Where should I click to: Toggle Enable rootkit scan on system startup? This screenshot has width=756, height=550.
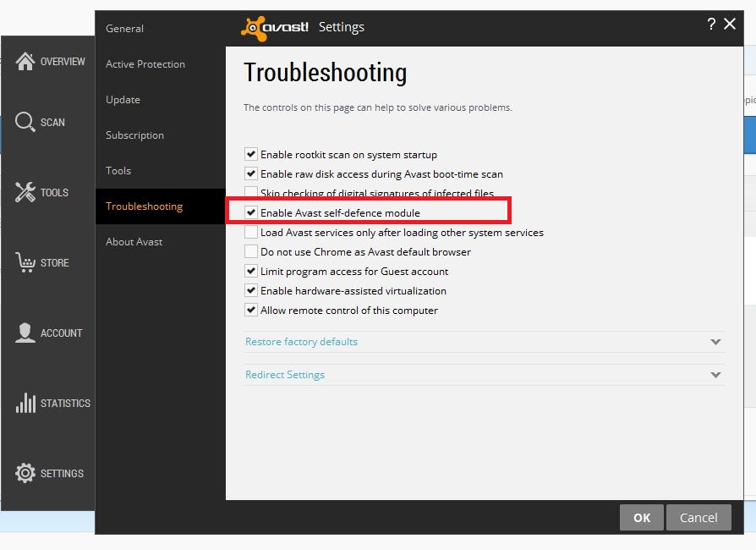pos(250,154)
